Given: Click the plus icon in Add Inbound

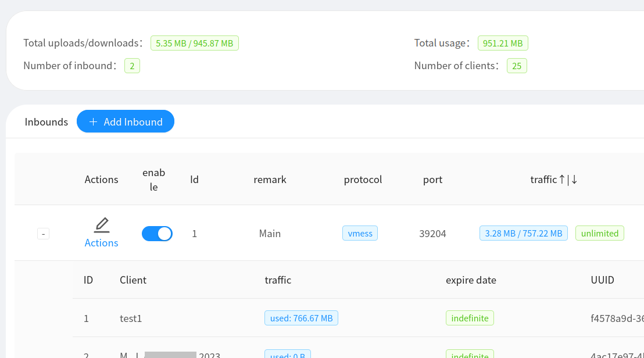Looking at the screenshot, I should coord(93,121).
